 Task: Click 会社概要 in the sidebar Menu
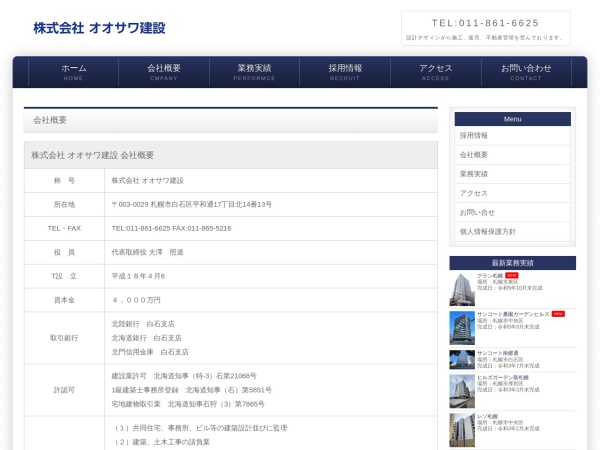click(512, 155)
